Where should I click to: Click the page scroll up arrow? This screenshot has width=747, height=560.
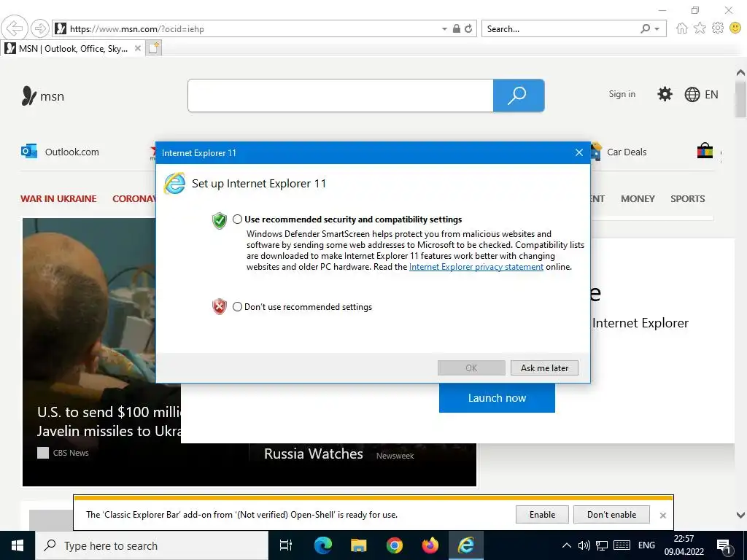pyautogui.click(x=740, y=72)
